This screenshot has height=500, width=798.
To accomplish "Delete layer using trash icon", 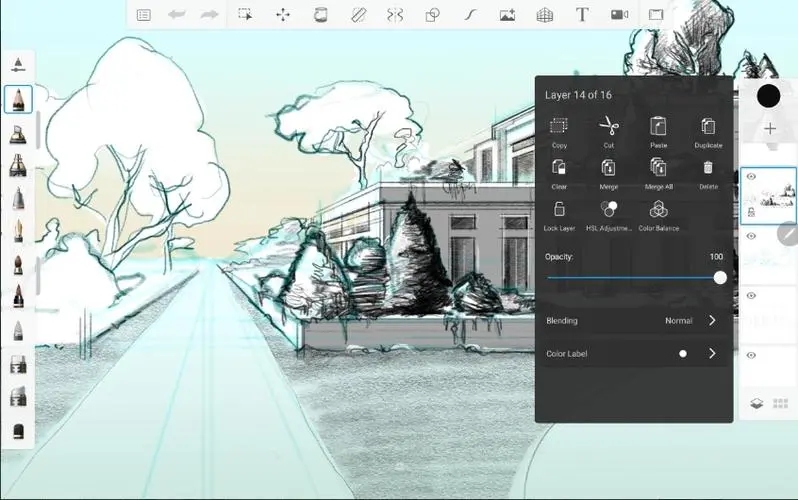I will pos(708,168).
